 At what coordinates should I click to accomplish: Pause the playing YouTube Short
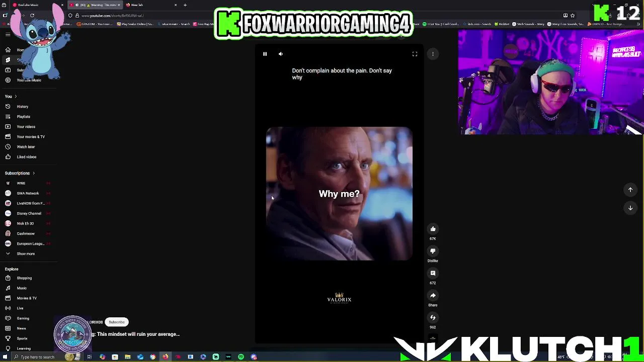pos(265,54)
